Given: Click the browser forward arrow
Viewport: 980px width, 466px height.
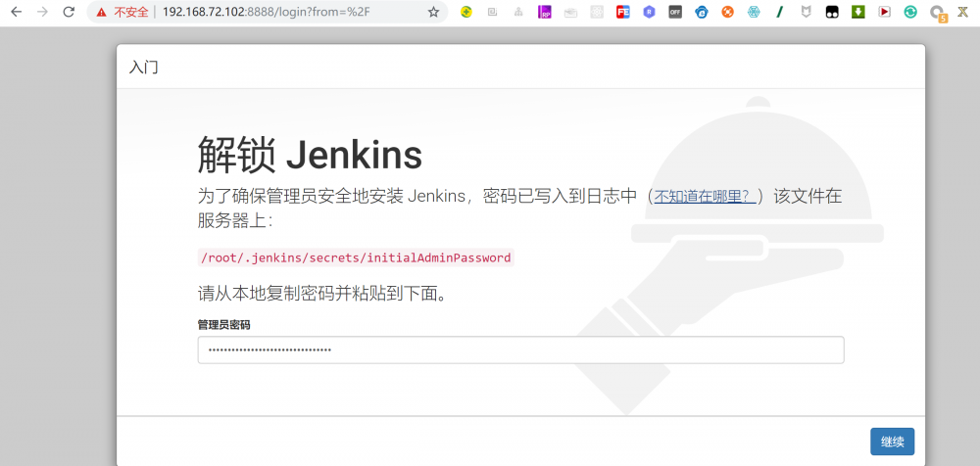Looking at the screenshot, I should (42, 12).
